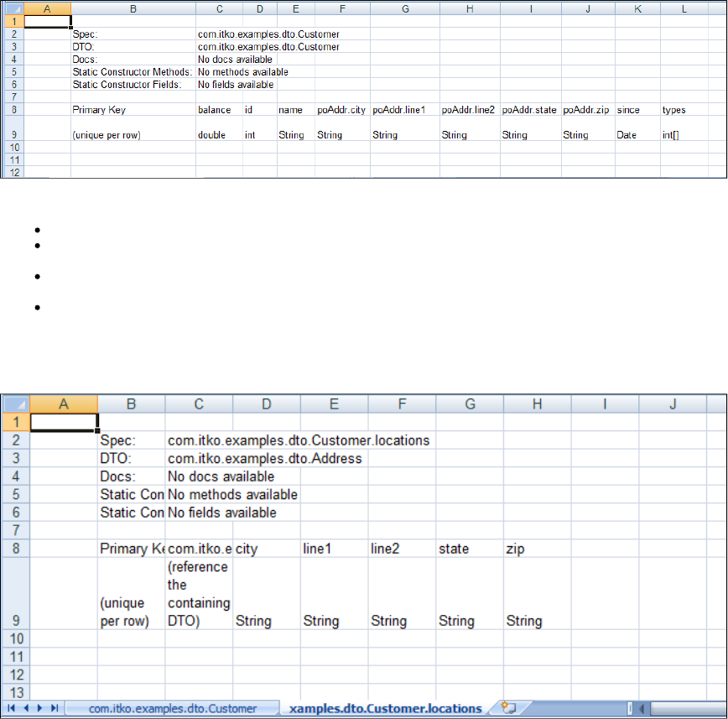The image size is (728, 719).
Task: Click 'Primary Key' cell in upper spreadsheet
Action: tap(133, 110)
